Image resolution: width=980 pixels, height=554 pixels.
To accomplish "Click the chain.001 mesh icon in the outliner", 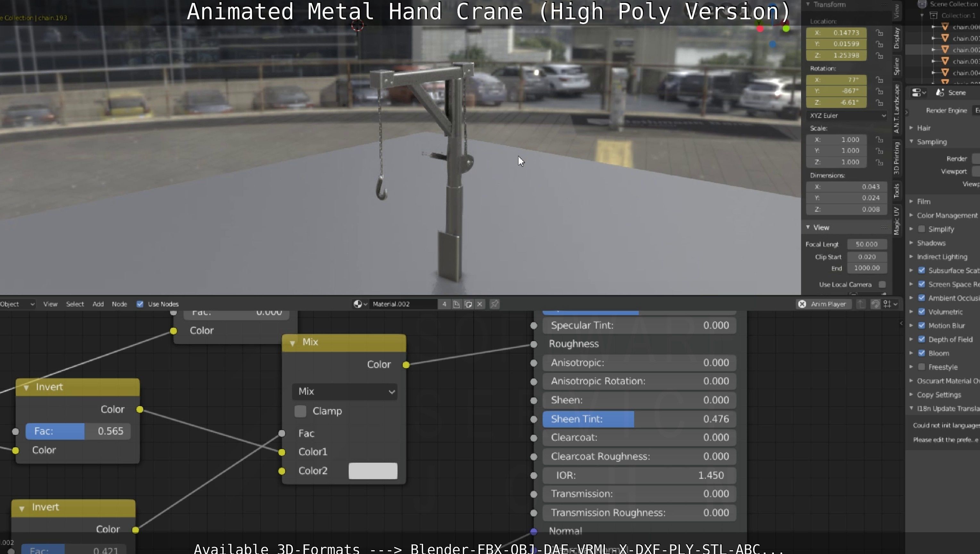I will point(945,38).
